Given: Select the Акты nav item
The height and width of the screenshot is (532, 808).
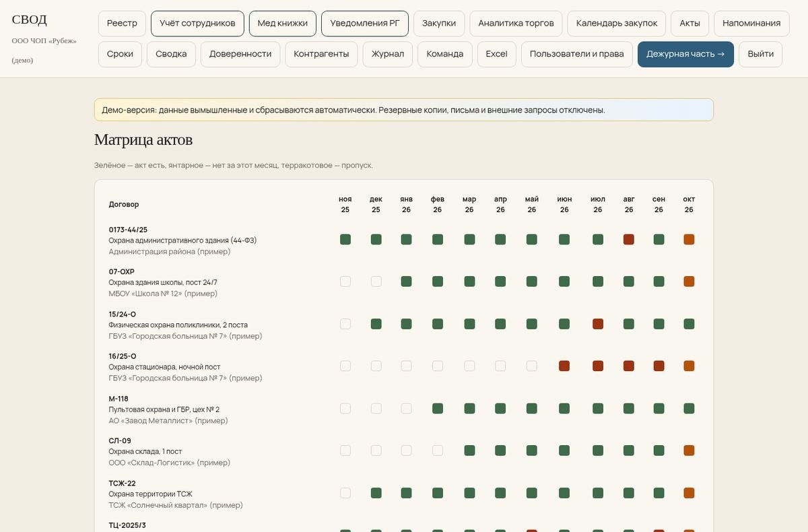Looking at the screenshot, I should pyautogui.click(x=690, y=24).
